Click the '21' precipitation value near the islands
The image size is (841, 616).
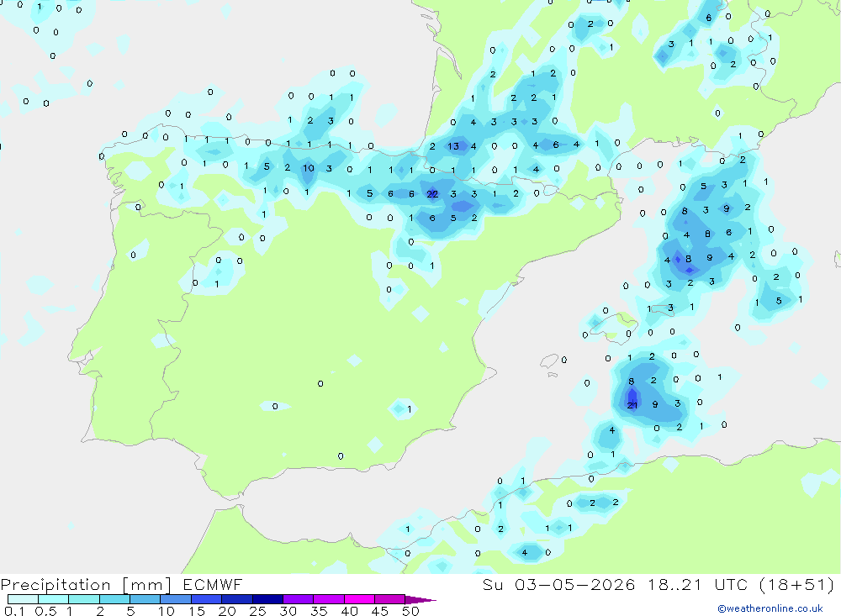click(x=632, y=405)
